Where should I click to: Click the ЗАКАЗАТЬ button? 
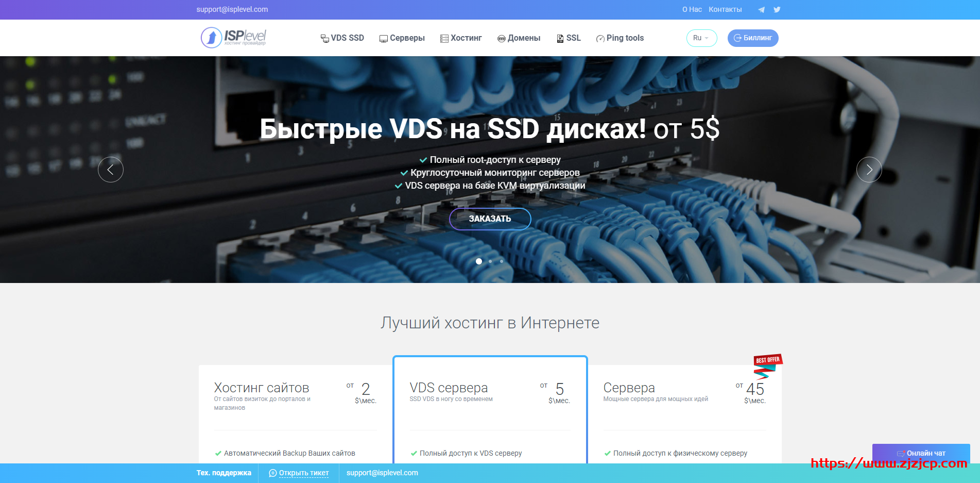coord(490,219)
